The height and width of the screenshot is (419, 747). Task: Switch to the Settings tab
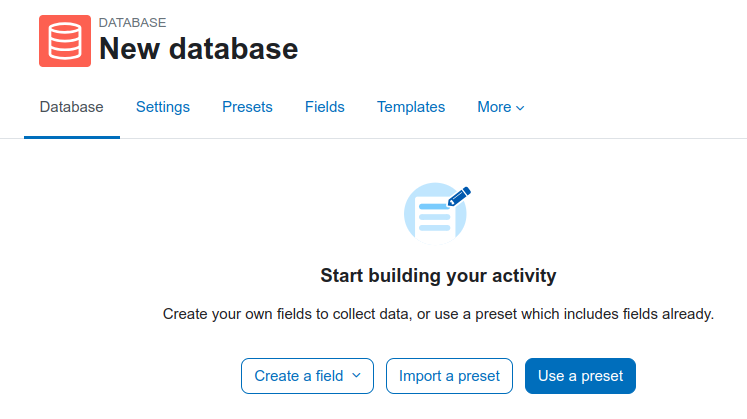(163, 107)
